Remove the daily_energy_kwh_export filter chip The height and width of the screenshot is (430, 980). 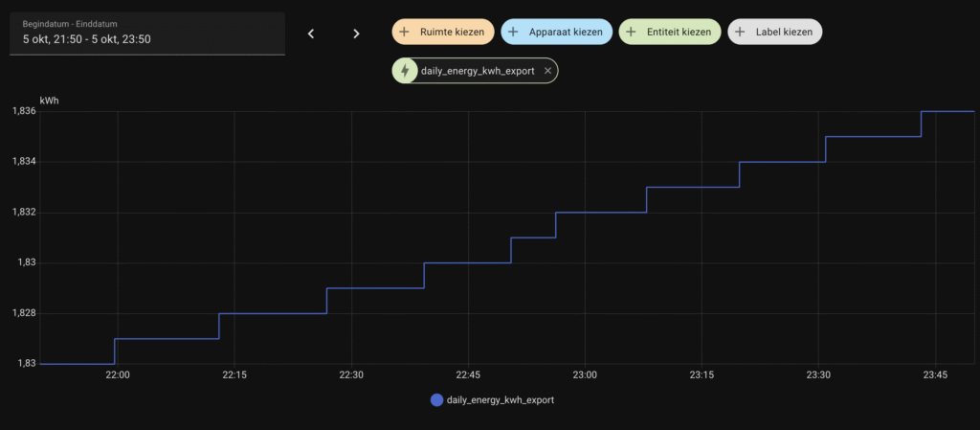[547, 71]
